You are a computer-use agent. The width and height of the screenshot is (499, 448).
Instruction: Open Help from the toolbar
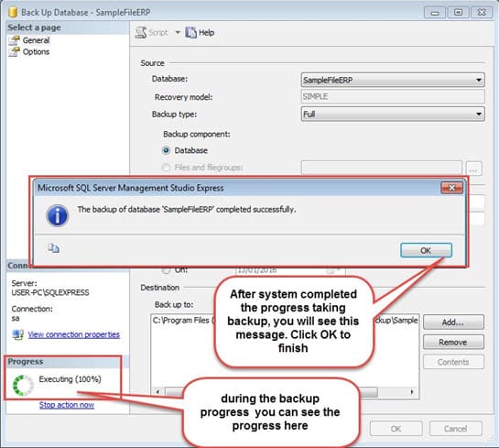click(200, 32)
